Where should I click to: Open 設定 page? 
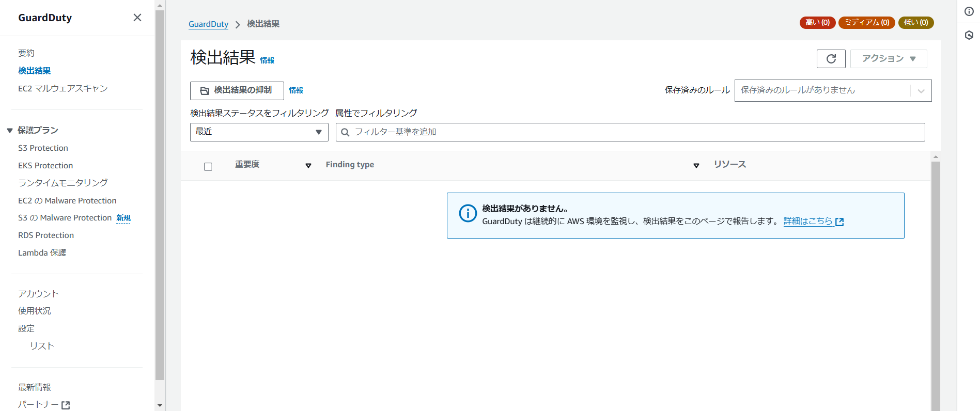pyautogui.click(x=26, y=328)
